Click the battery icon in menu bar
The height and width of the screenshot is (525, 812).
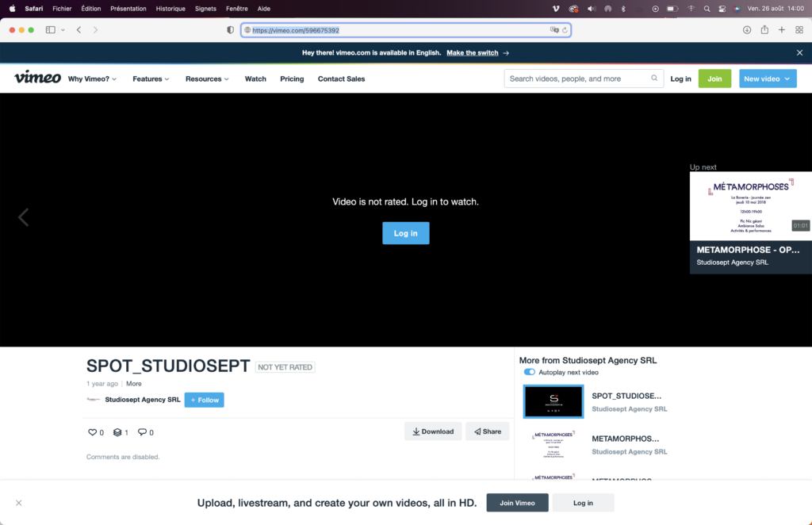[672, 9]
